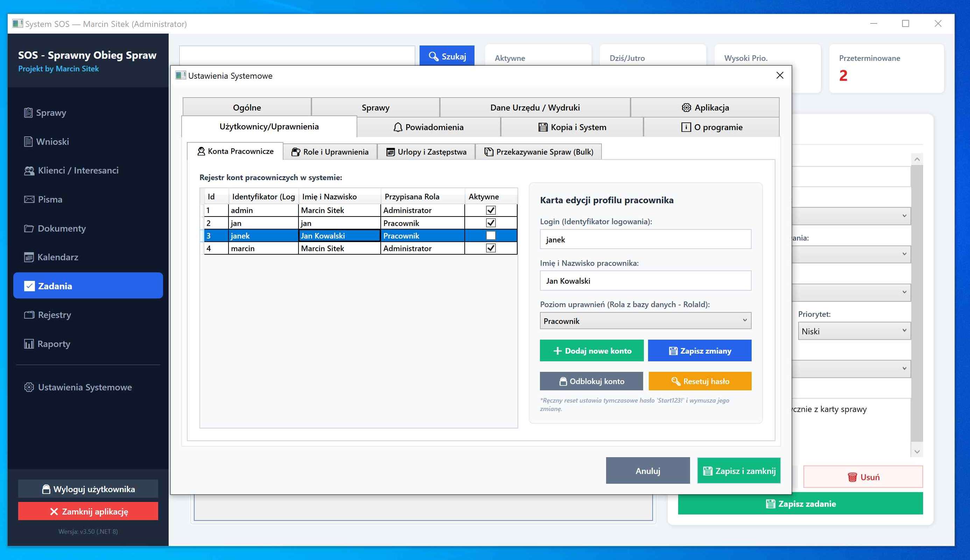Screen dimensions: 970x560
Task: Sort by Przypisana Rola column header
Action: point(422,196)
